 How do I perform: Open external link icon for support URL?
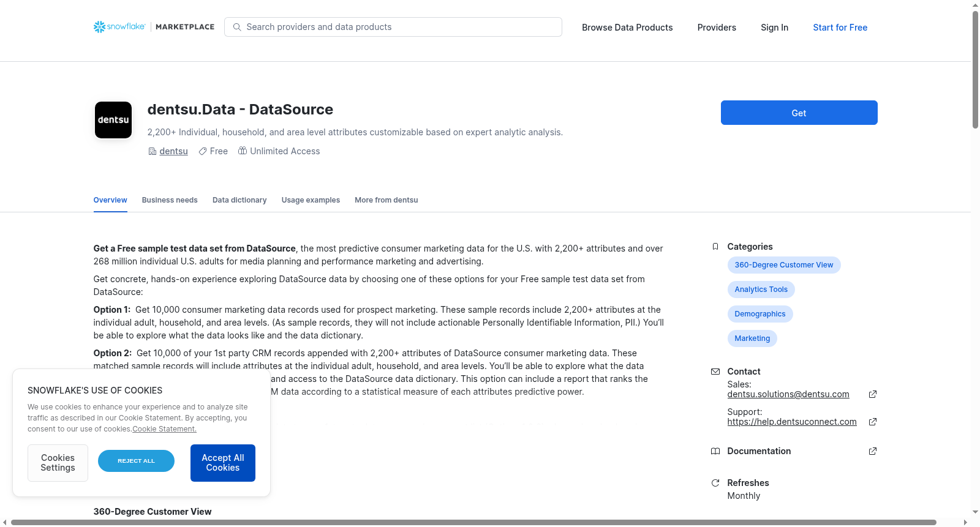pyautogui.click(x=873, y=422)
